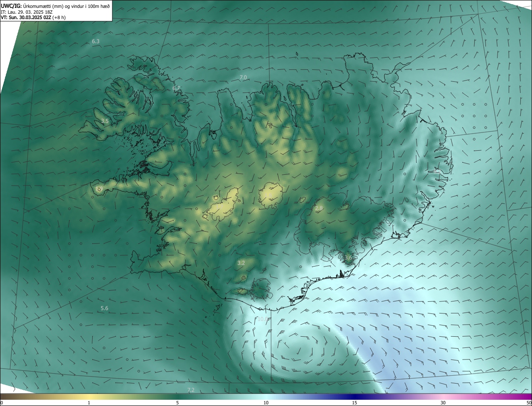Click the 3.2 value label on the map
The width and height of the screenshot is (532, 406).
tap(241, 263)
